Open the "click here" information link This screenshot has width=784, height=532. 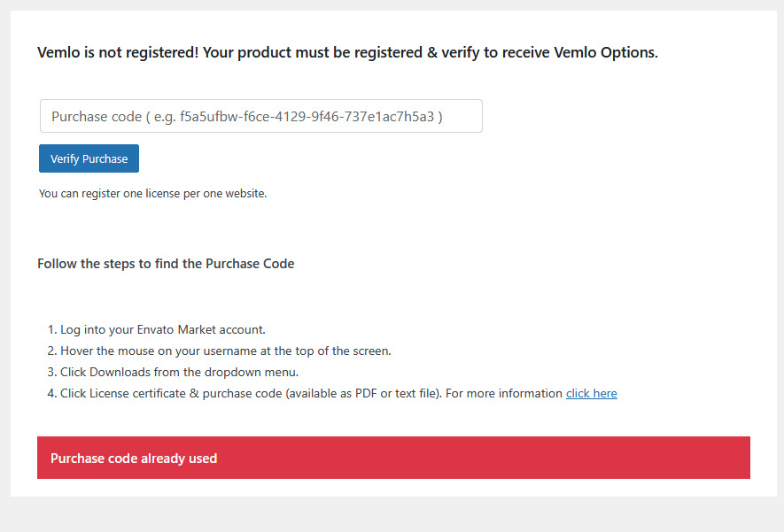(591, 393)
